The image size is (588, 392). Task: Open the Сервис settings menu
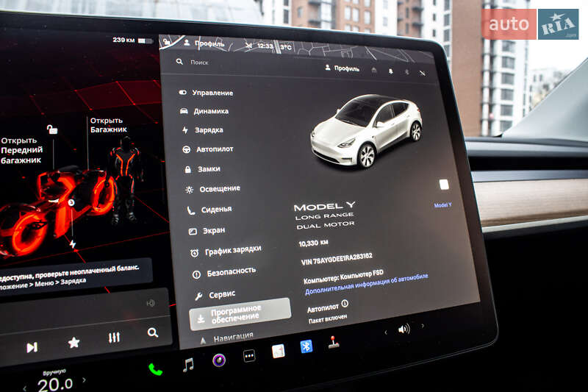[x=215, y=295]
